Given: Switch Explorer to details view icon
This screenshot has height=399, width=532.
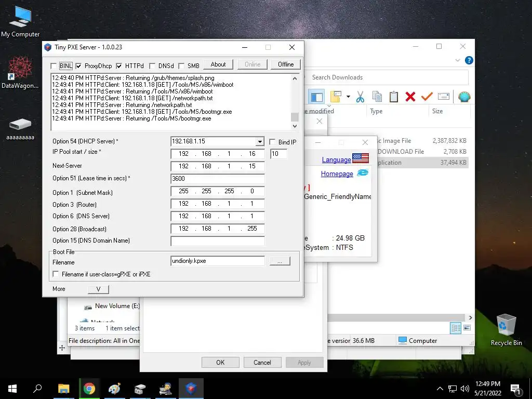Looking at the screenshot, I should 456,328.
